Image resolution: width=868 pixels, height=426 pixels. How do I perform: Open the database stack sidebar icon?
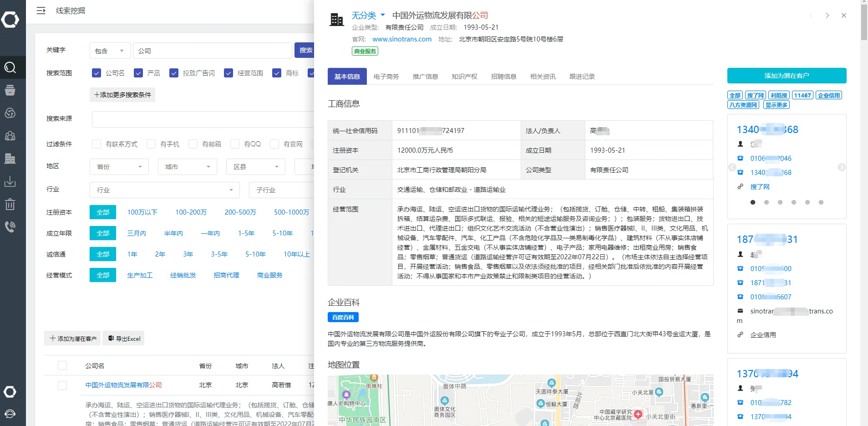10,90
